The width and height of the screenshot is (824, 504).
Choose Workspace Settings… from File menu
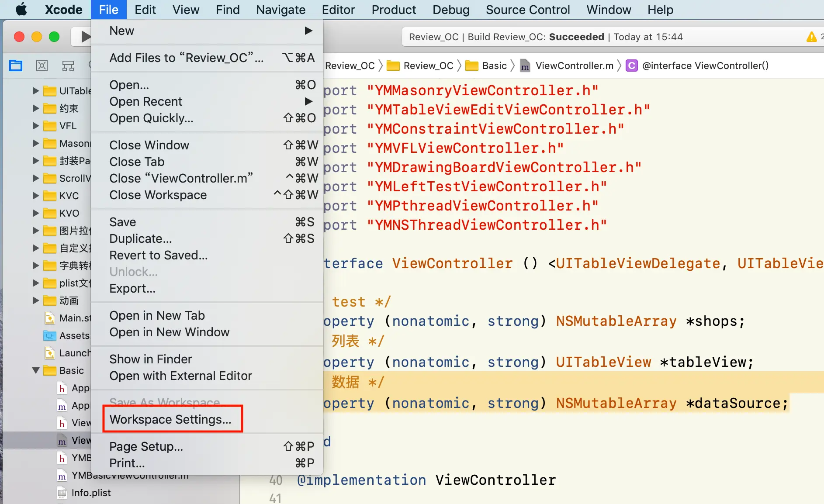pyautogui.click(x=207, y=419)
